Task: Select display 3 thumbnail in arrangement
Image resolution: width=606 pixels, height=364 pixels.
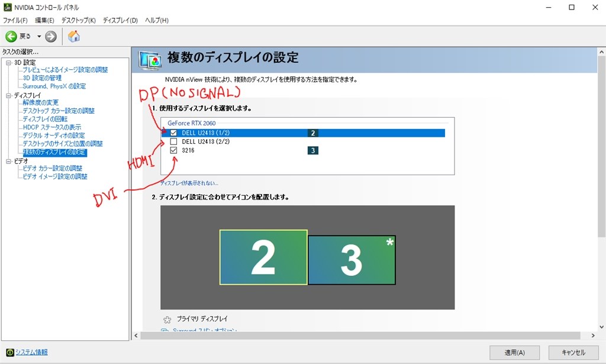Action: click(x=352, y=260)
